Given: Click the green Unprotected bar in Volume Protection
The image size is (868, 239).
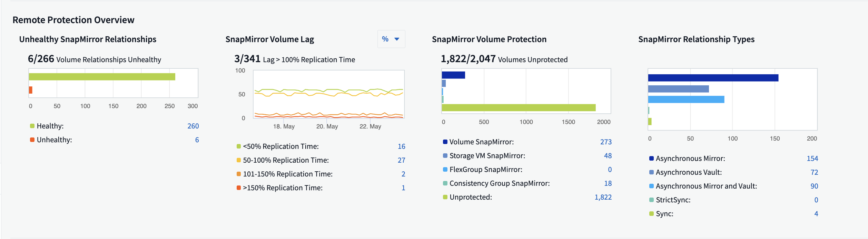Looking at the screenshot, I should point(518,108).
